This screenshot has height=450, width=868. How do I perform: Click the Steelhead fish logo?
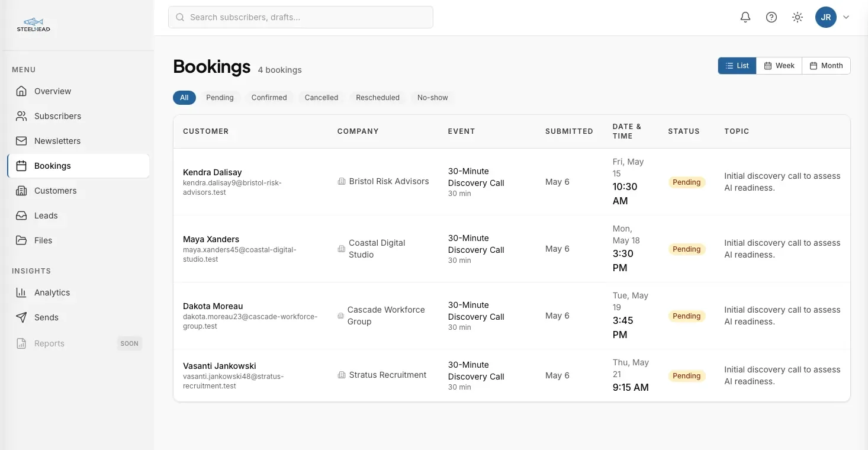[x=34, y=25]
